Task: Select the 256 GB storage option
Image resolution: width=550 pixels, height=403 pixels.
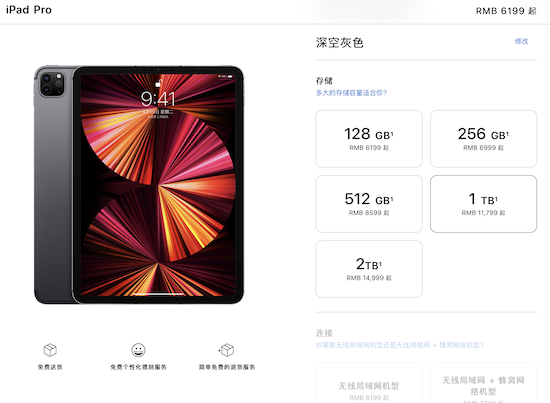Action: (483, 139)
